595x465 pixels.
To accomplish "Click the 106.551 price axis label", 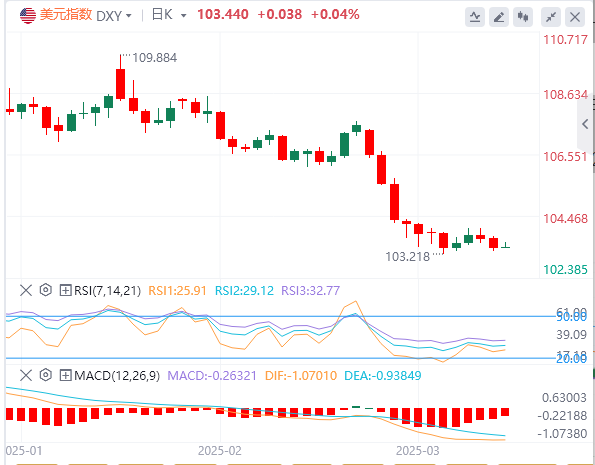I will [566, 156].
